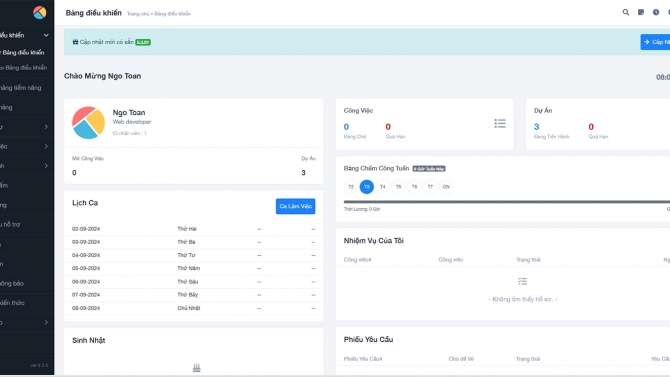Click 'Công việc#' column header in Nhiệm Vụ Của Tôi

357,260
